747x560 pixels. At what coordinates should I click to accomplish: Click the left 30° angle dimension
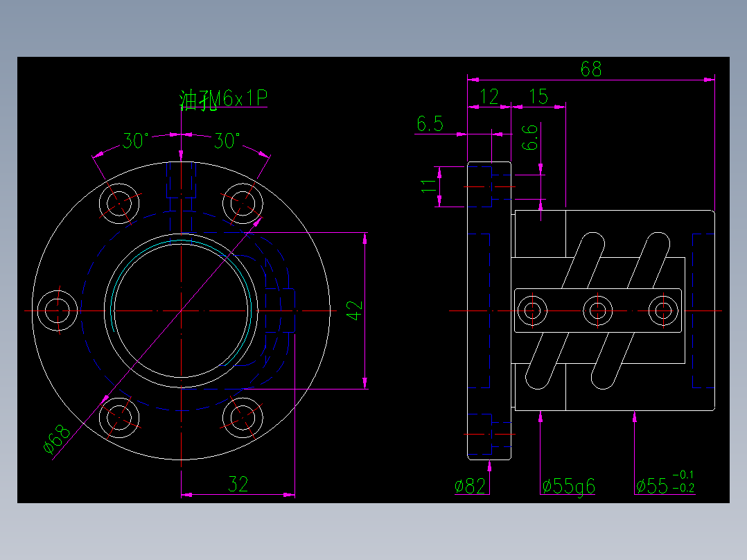(x=134, y=139)
